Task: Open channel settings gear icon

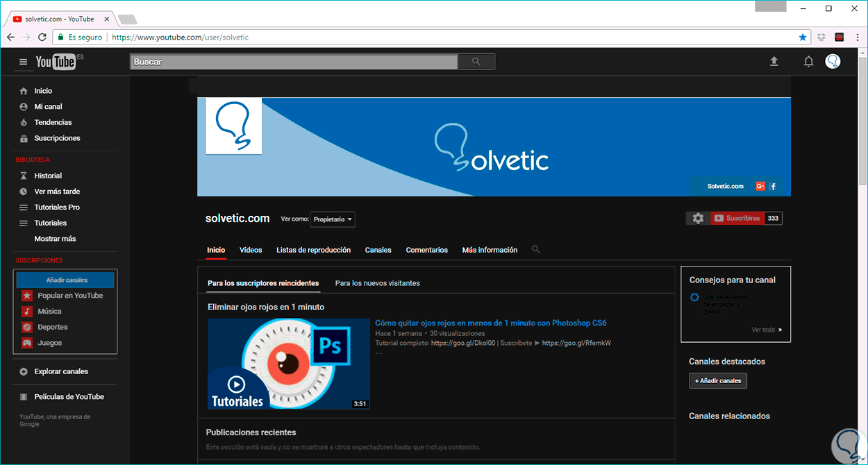Action: 698,218
